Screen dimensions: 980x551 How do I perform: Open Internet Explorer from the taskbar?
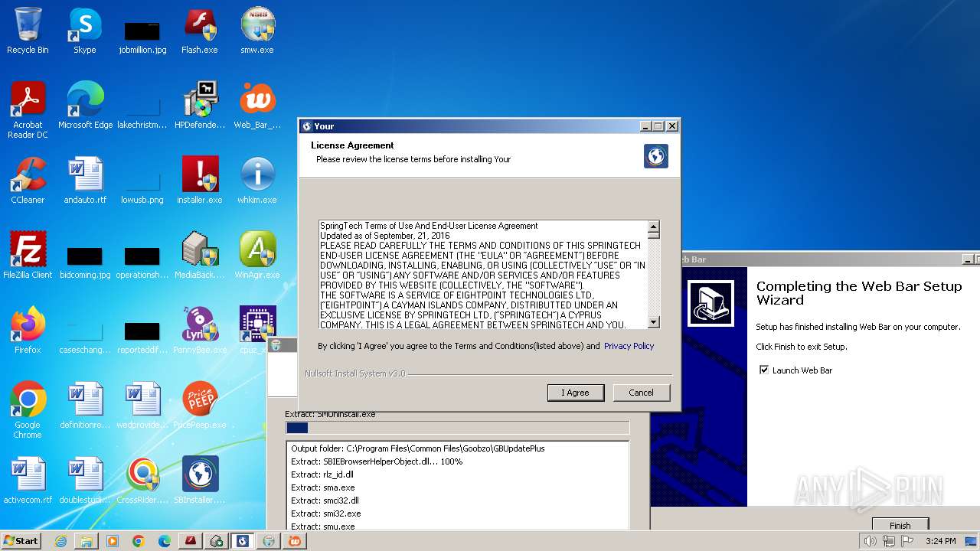click(60, 541)
